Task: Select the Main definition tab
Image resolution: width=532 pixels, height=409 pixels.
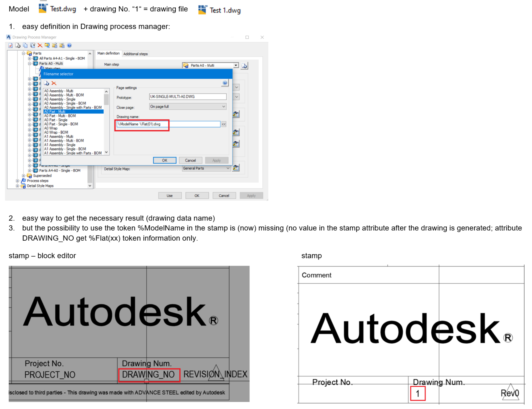Action: [109, 53]
